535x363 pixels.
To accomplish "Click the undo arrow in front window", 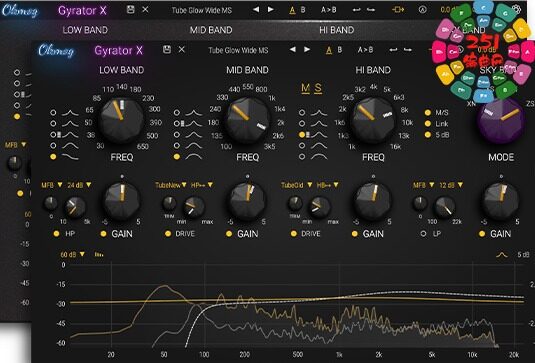I will [393, 50].
